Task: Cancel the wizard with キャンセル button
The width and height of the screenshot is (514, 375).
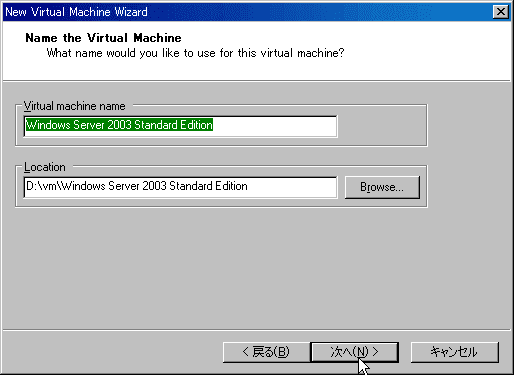Action: pyautogui.click(x=455, y=352)
